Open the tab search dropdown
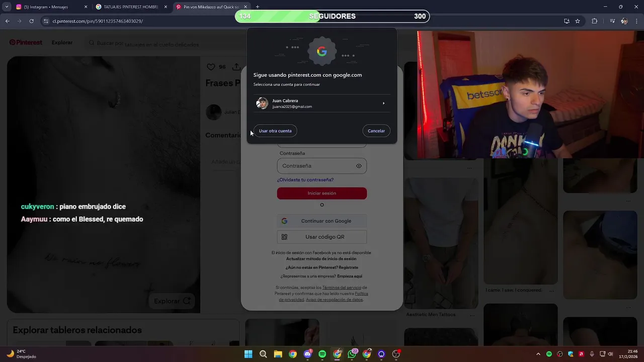The image size is (644, 362). pyautogui.click(x=7, y=7)
